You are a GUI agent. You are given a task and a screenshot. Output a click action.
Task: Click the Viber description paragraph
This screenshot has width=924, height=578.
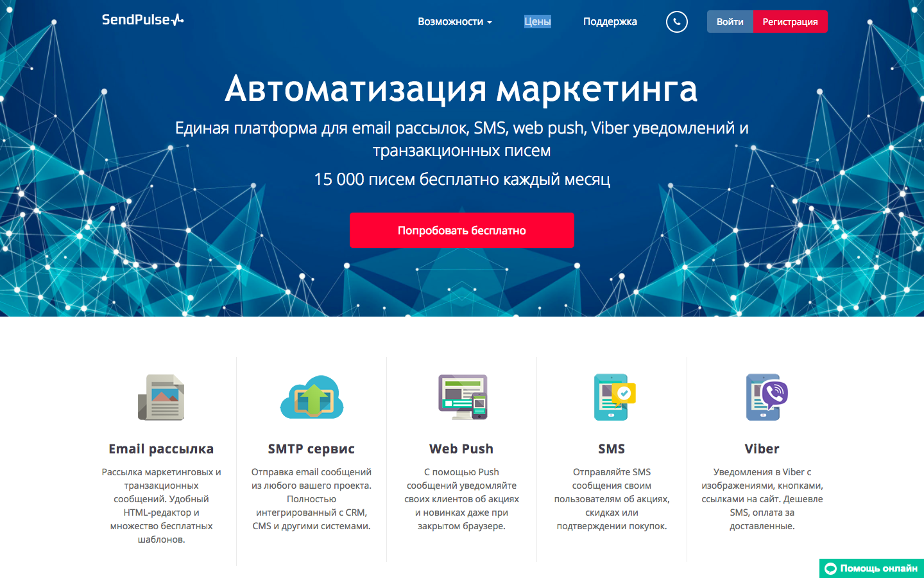[762, 499]
